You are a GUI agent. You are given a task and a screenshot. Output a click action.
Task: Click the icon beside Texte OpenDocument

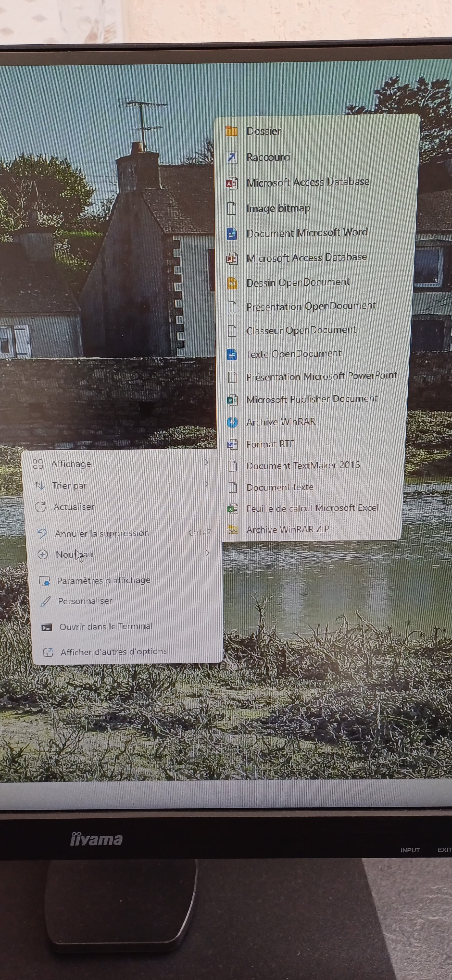tap(232, 354)
